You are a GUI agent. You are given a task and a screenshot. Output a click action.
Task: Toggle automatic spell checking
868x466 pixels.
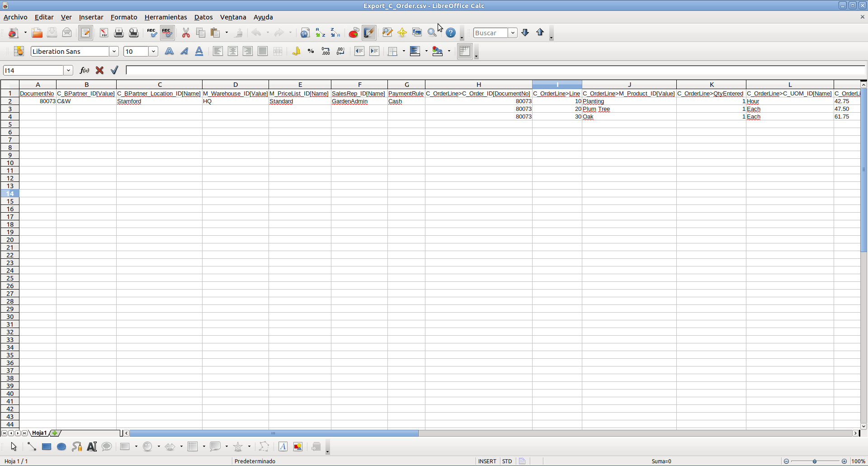167,33
